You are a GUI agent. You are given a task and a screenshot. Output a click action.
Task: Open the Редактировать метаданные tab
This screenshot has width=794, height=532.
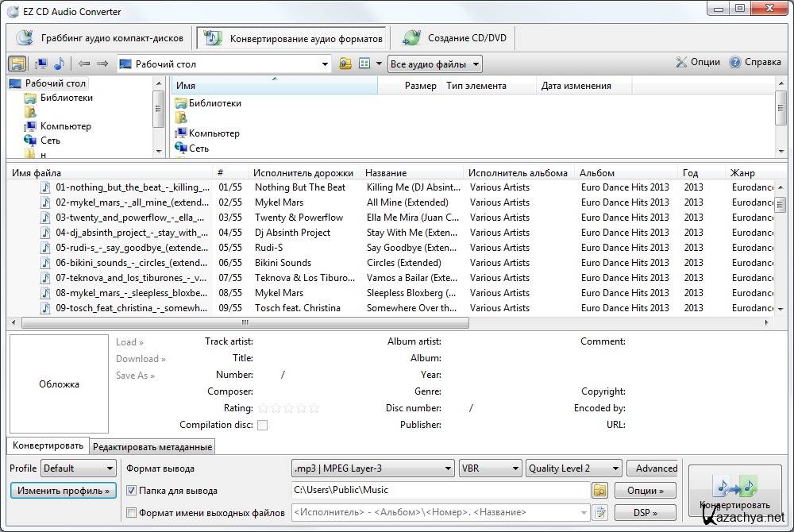[x=153, y=447]
